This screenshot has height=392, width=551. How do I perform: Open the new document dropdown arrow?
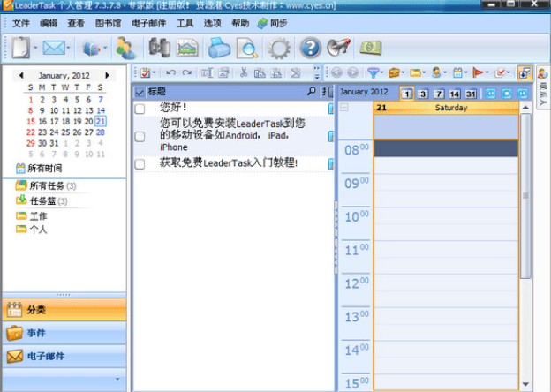[34, 49]
